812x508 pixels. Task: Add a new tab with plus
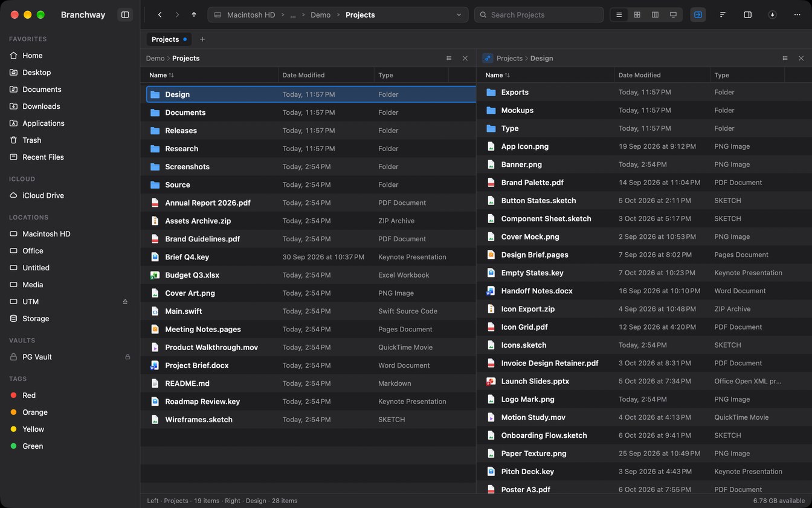(x=202, y=39)
